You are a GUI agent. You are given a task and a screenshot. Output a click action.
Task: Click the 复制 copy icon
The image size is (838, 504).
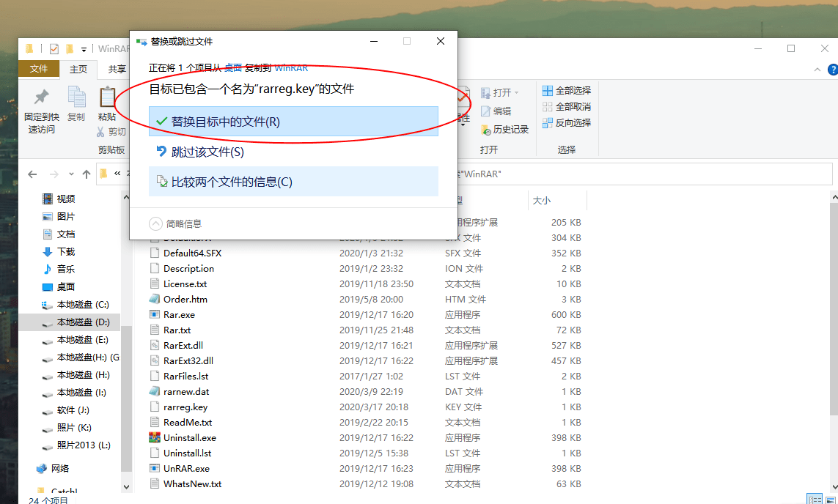click(76, 97)
